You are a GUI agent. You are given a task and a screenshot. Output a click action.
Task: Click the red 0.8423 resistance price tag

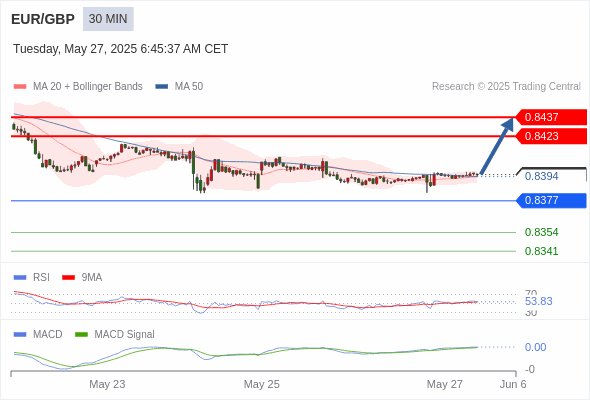[551, 136]
